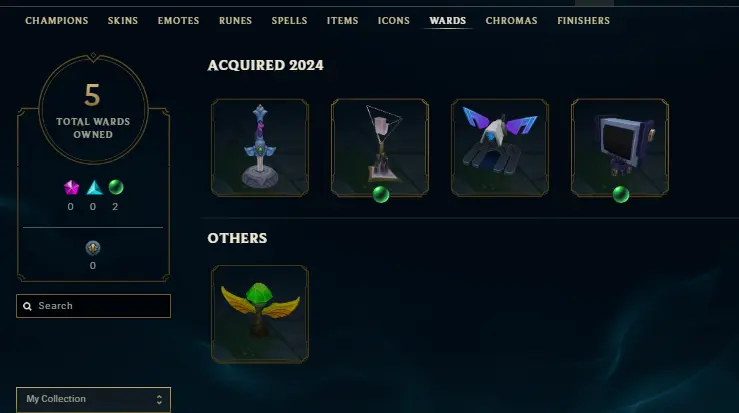The width and height of the screenshot is (739, 413).
Task: Click the green orb under monitor ward
Action: pyautogui.click(x=621, y=194)
